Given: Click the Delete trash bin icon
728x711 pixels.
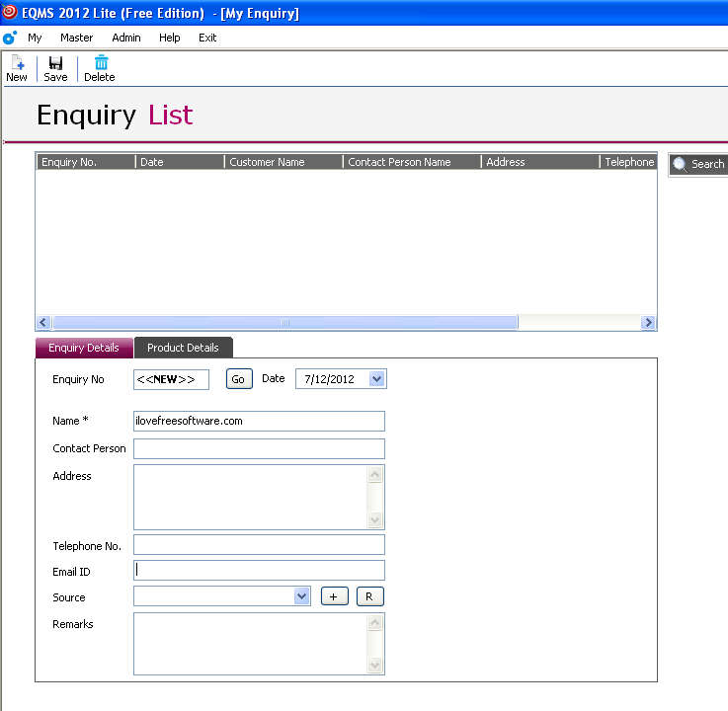Looking at the screenshot, I should click(x=101, y=62).
